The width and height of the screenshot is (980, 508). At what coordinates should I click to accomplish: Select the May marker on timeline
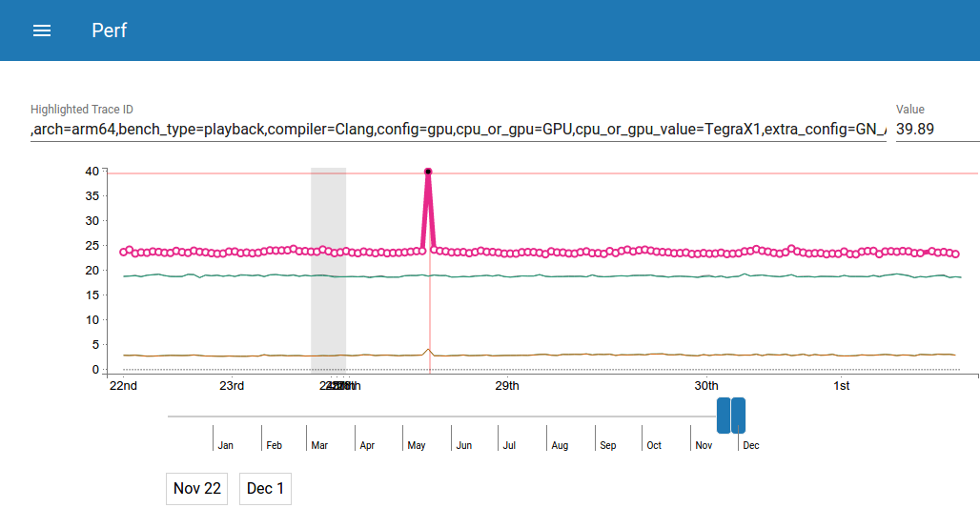[416, 445]
